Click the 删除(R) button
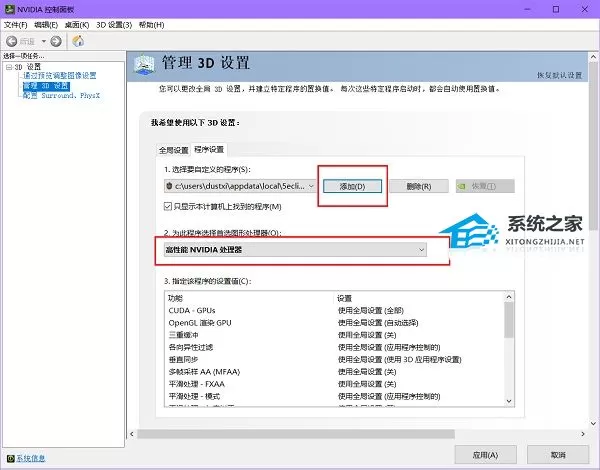The height and width of the screenshot is (470, 600). (x=419, y=186)
